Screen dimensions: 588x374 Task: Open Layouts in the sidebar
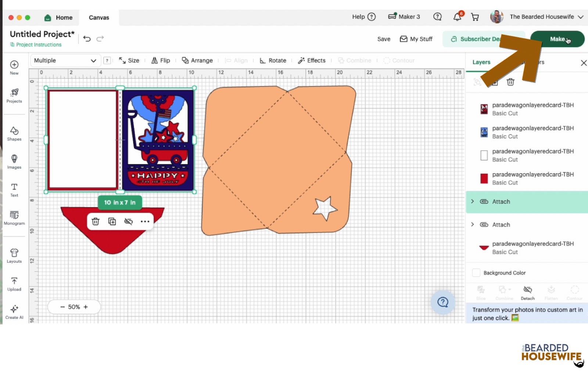click(x=14, y=256)
